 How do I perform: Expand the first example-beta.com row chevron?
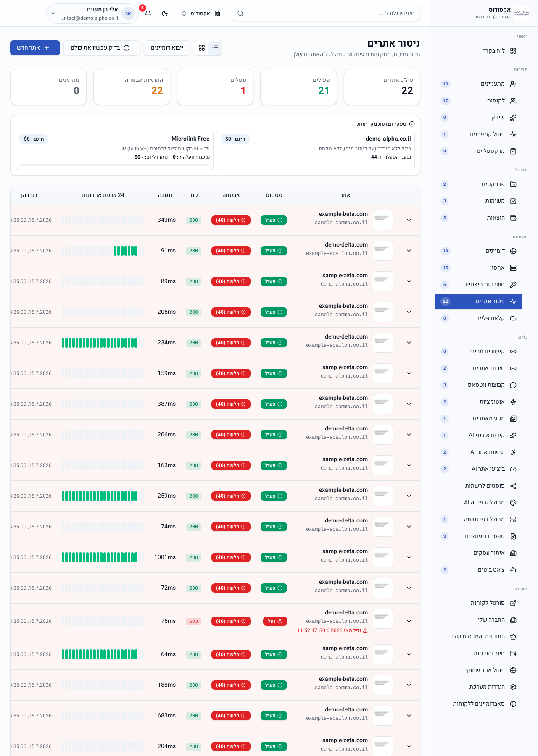point(409,220)
